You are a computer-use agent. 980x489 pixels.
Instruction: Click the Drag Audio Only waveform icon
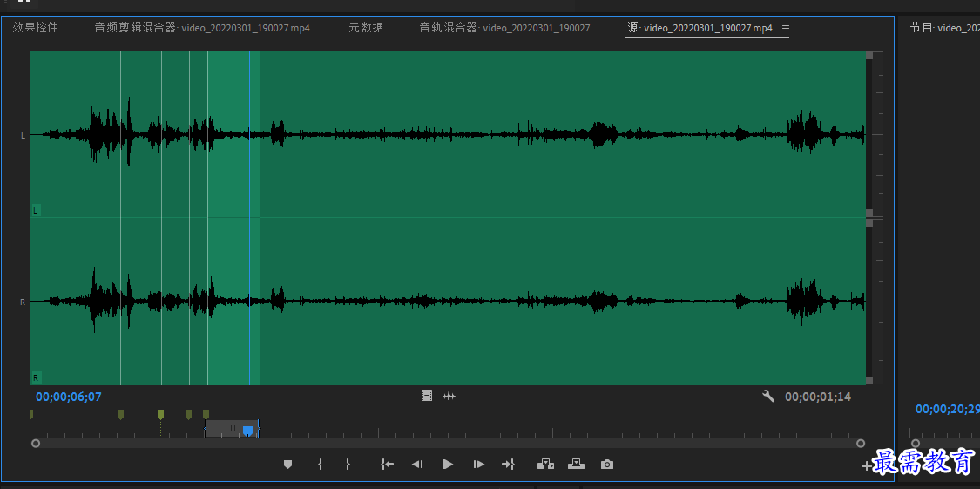tap(449, 396)
